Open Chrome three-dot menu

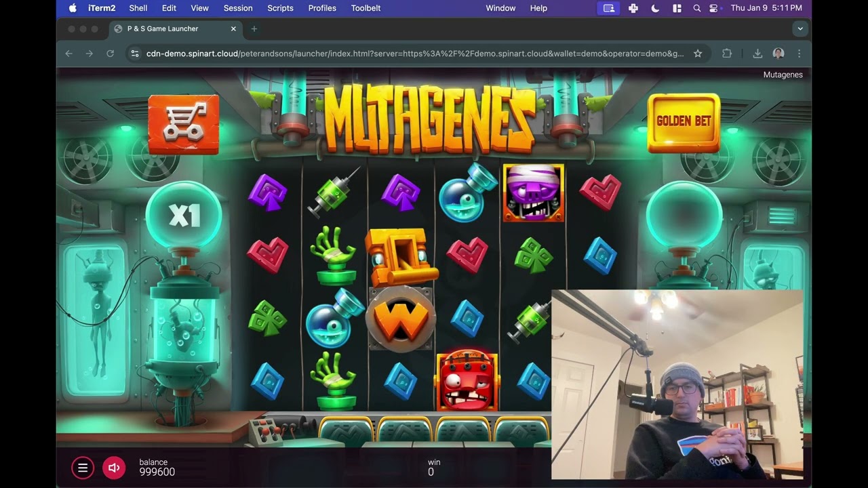[799, 54]
